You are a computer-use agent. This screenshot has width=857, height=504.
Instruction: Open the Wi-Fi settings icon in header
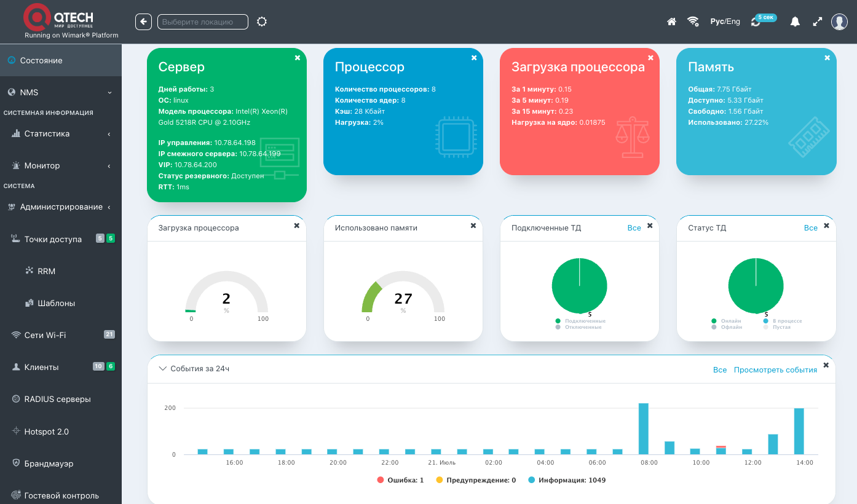(693, 22)
